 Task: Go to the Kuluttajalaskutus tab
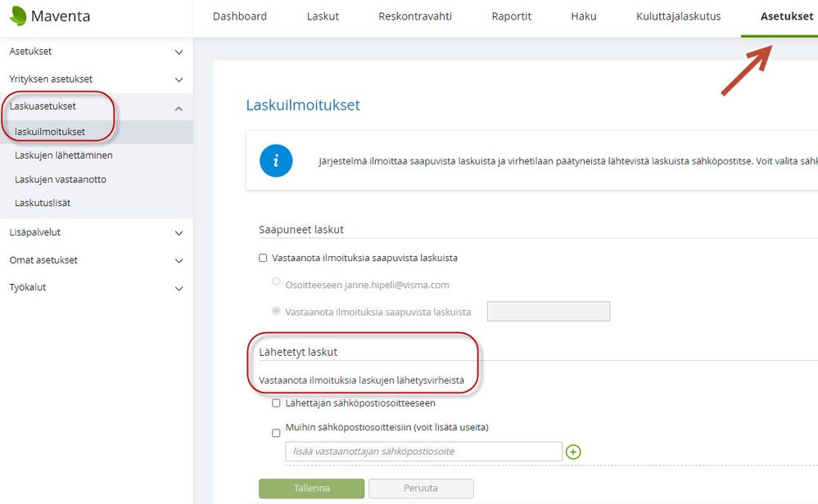tap(678, 16)
